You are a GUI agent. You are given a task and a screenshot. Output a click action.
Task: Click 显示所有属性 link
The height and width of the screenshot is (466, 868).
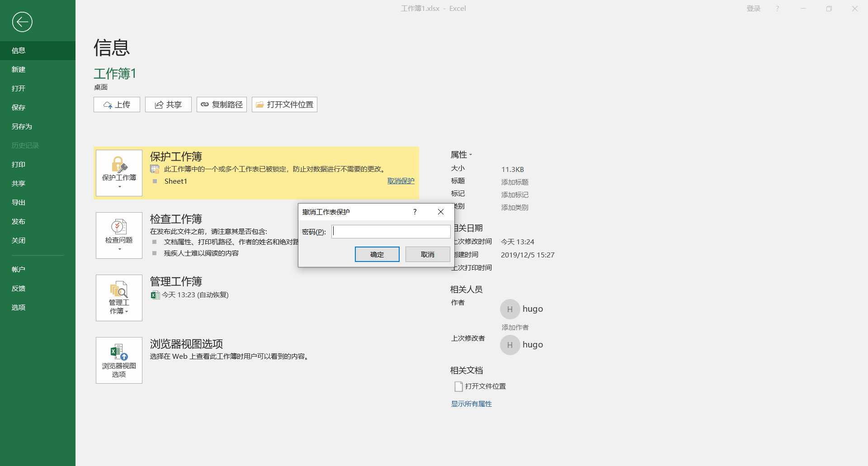(x=471, y=404)
